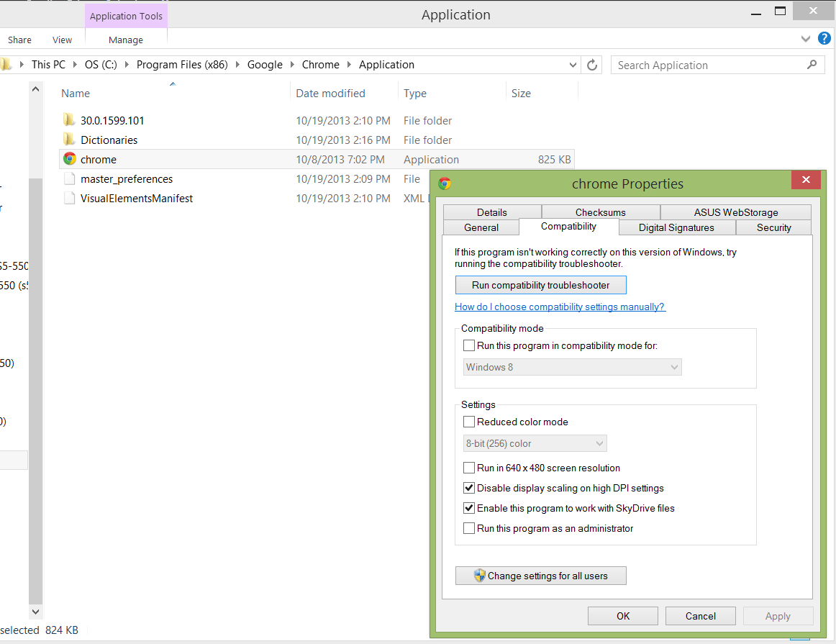Image resolution: width=836 pixels, height=644 pixels.
Task: Click Run compatibility troubleshooter button
Action: (x=540, y=285)
